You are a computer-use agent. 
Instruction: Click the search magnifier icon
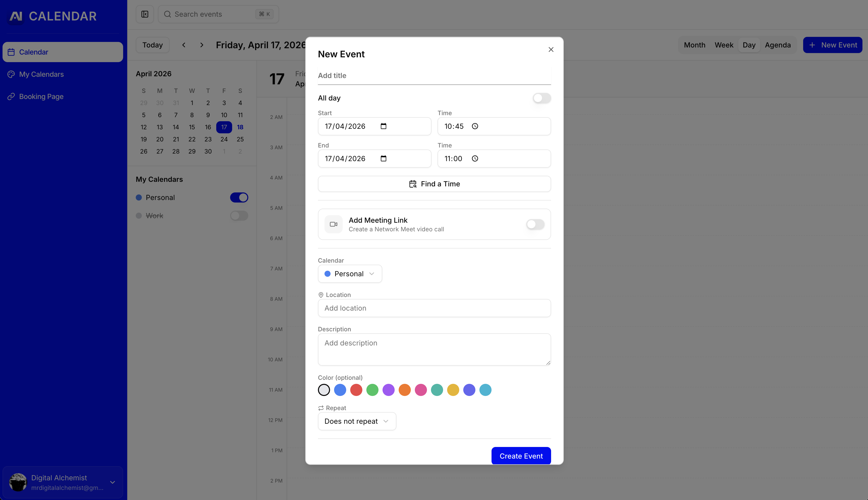point(168,14)
